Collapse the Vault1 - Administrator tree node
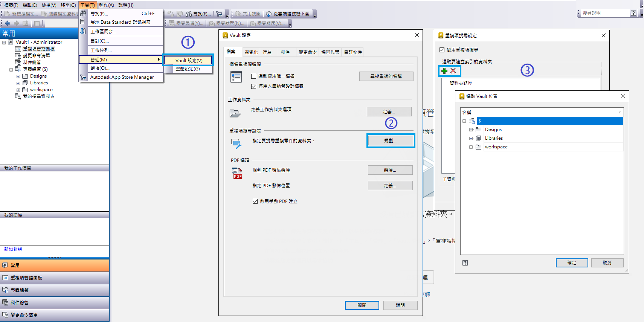644x322 pixels. coord(4,43)
